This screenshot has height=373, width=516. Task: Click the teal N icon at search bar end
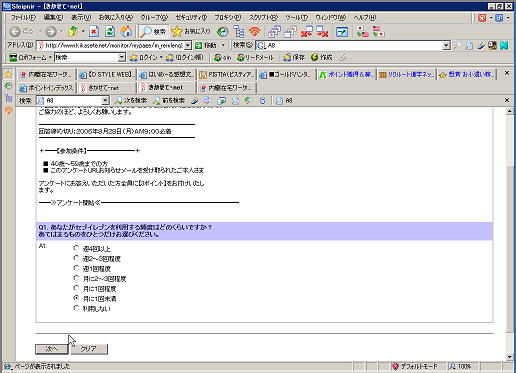coord(504,45)
